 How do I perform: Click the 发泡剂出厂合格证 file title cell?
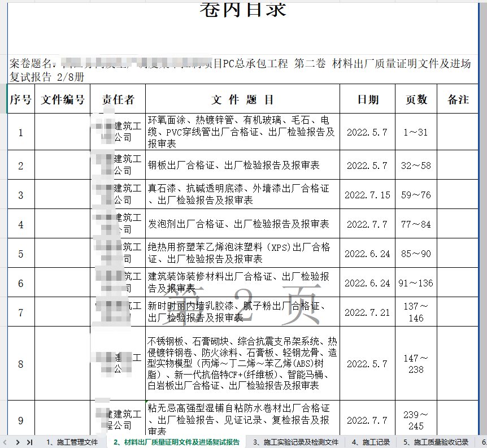click(243, 224)
